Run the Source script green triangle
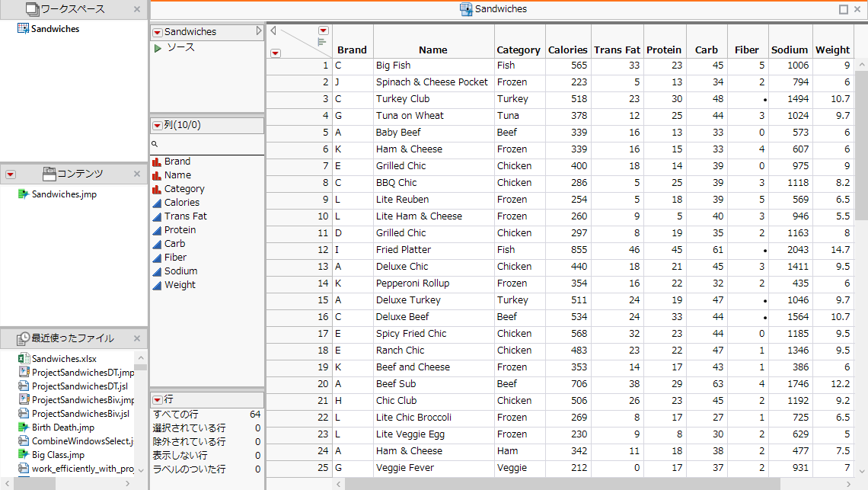This screenshot has height=490, width=868. 158,48
